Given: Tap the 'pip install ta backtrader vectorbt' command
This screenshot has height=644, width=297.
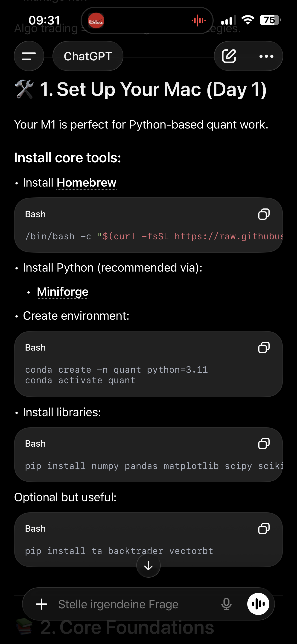Looking at the screenshot, I should [x=119, y=551].
